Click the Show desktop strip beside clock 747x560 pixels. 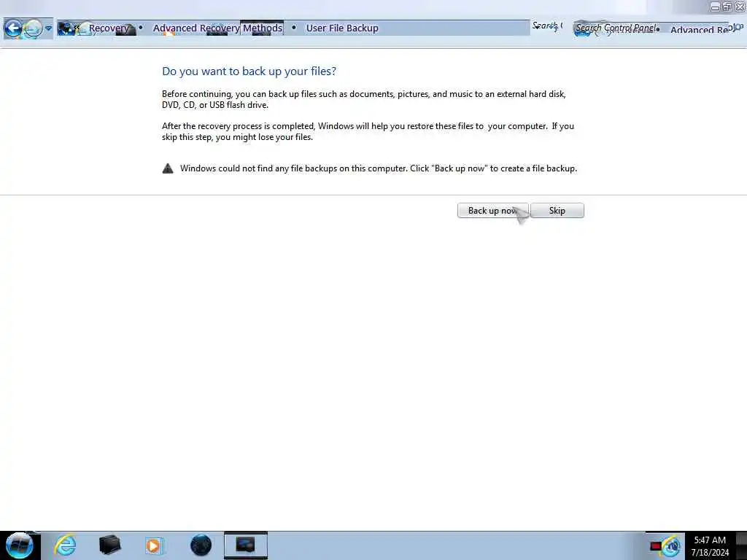[741, 545]
